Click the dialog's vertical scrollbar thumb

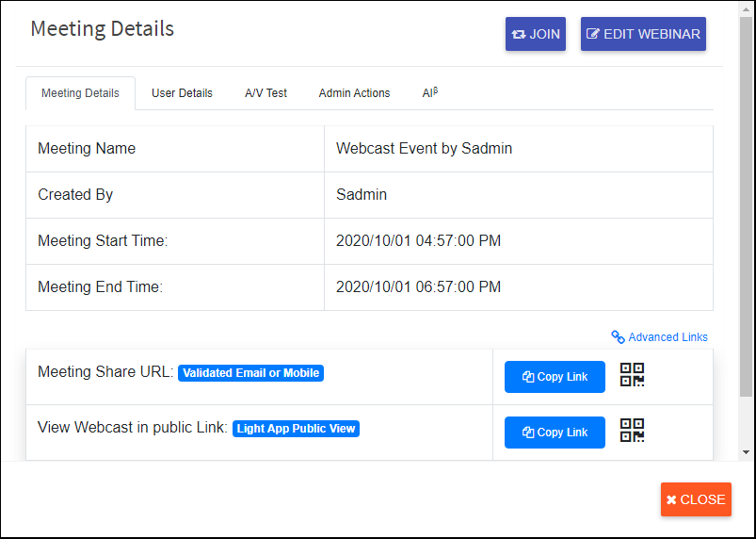click(746, 206)
